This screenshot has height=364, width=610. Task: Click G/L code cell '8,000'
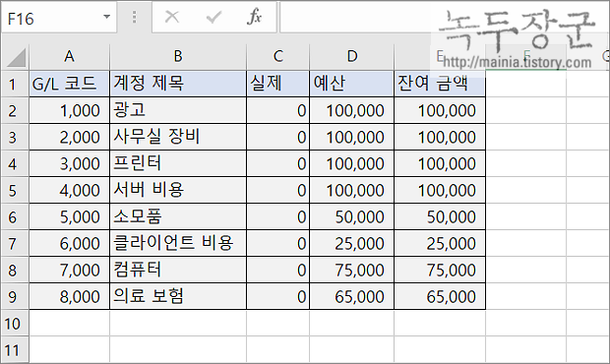69,296
